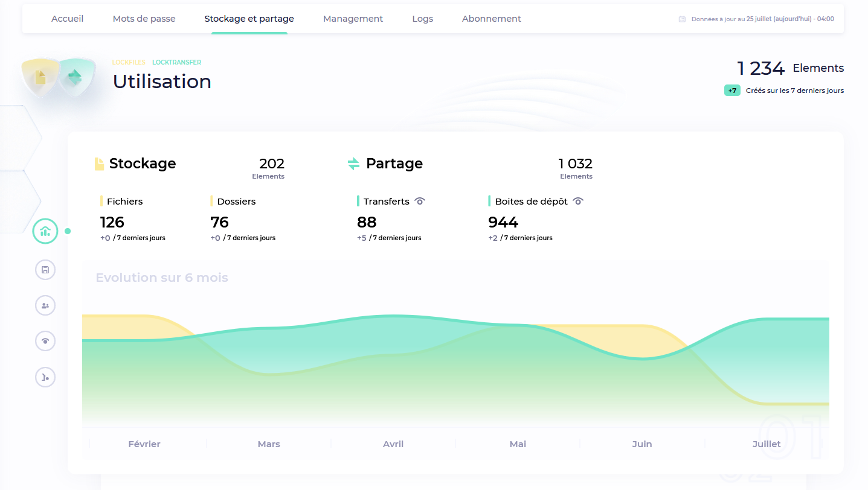The width and height of the screenshot is (868, 490).
Task: Open the usage statistics chart sidebar icon
Action: (x=45, y=231)
